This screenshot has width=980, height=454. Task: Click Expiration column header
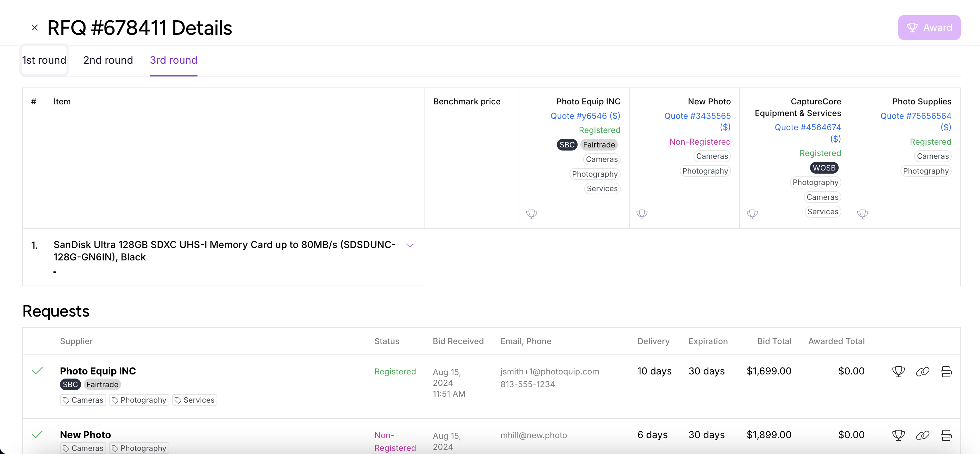coord(708,341)
